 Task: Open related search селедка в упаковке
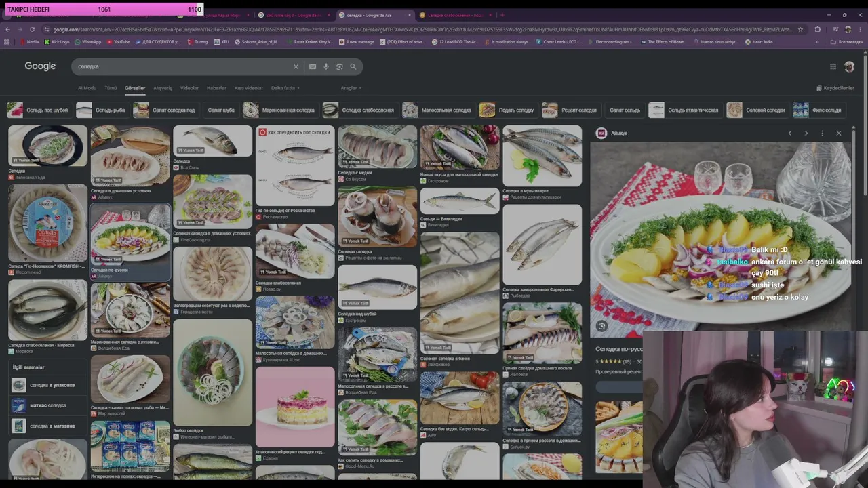point(47,385)
